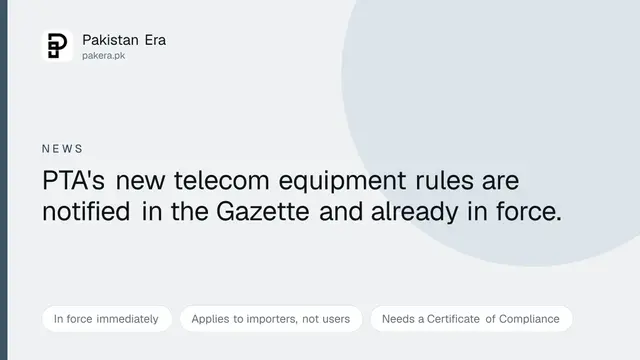This screenshot has height=360, width=640.
Task: Click the dark vertical bar at left edge
Action: pos(3,180)
